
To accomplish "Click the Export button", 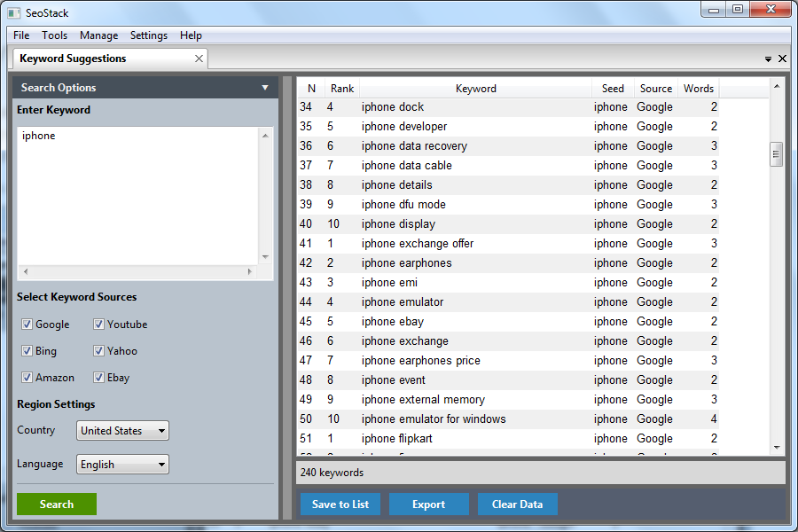I will point(428,504).
